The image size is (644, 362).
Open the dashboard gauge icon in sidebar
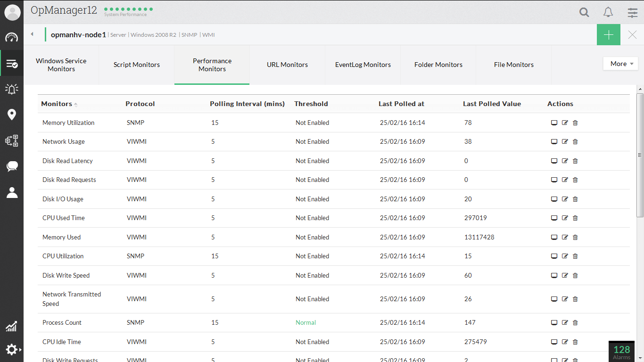pyautogui.click(x=12, y=38)
